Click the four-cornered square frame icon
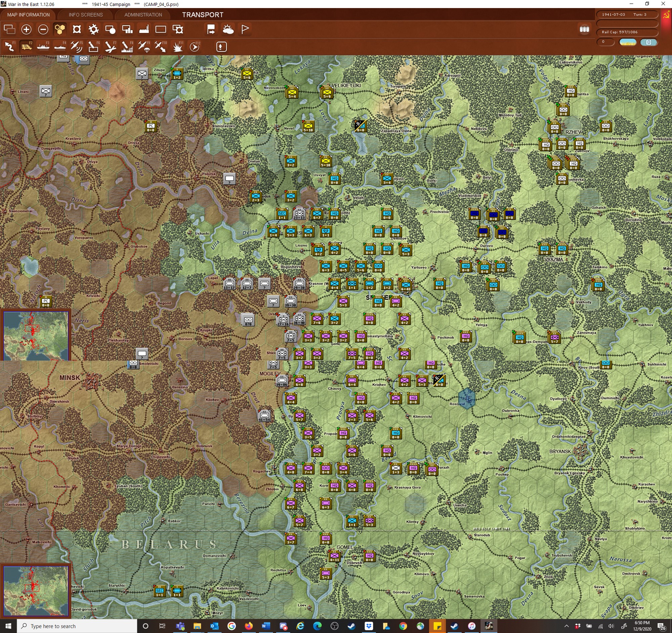672x633 pixels. point(77,30)
